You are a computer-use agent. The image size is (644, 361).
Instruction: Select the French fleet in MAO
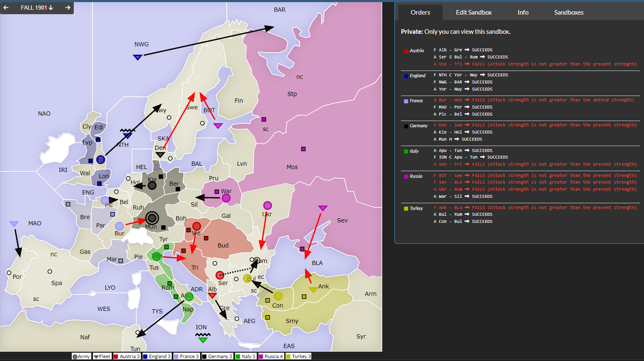(14, 224)
